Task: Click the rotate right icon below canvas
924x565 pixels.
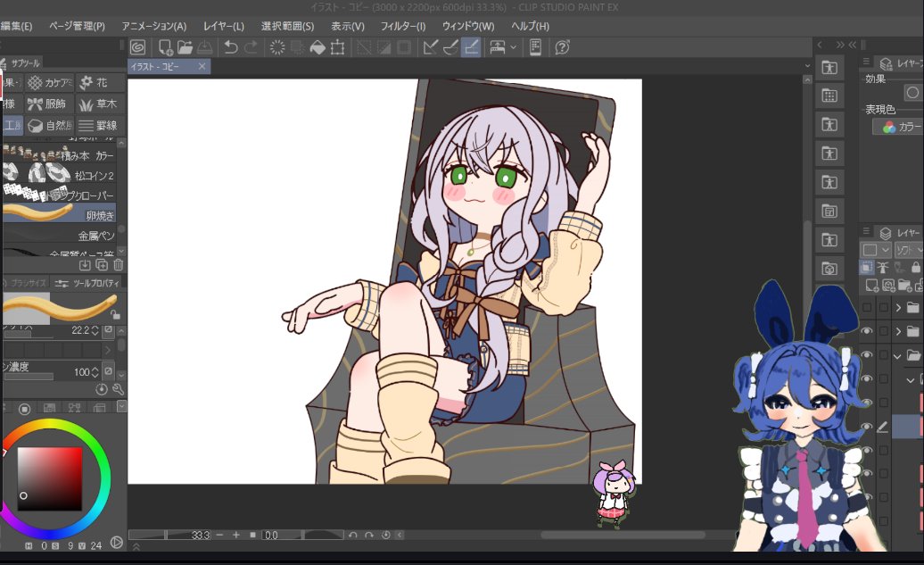Action: (369, 535)
